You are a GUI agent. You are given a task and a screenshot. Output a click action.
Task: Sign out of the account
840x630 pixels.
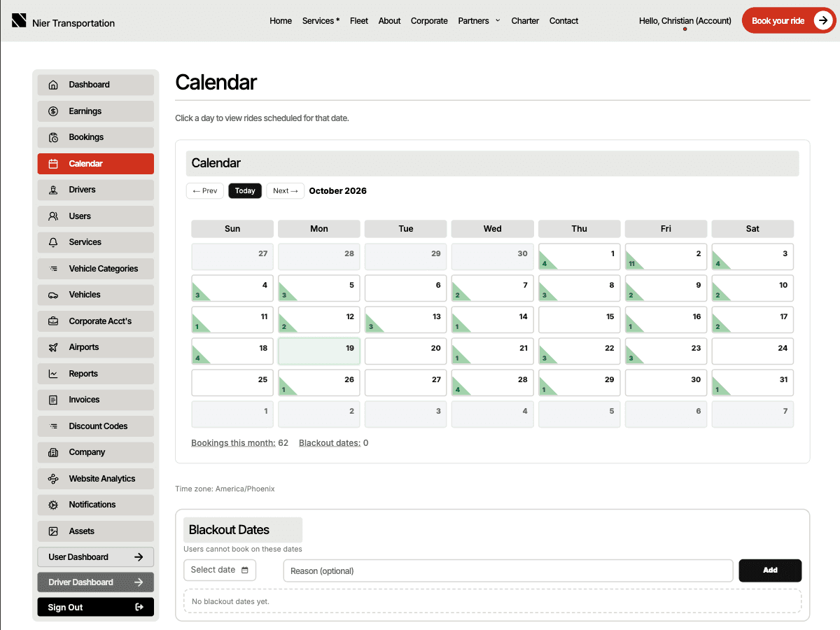[x=96, y=608]
